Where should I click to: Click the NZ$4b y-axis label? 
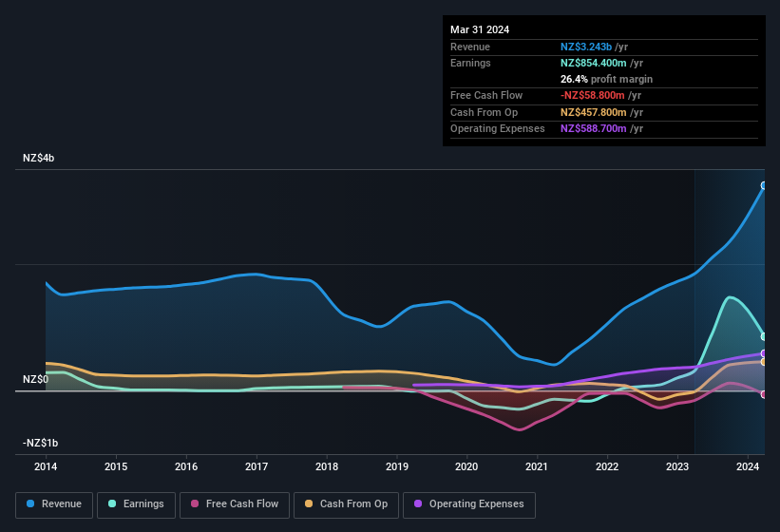click(38, 158)
